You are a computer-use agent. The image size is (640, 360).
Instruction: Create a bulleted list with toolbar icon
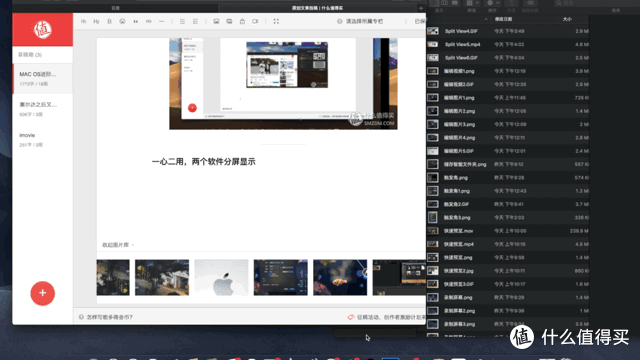click(x=182, y=21)
